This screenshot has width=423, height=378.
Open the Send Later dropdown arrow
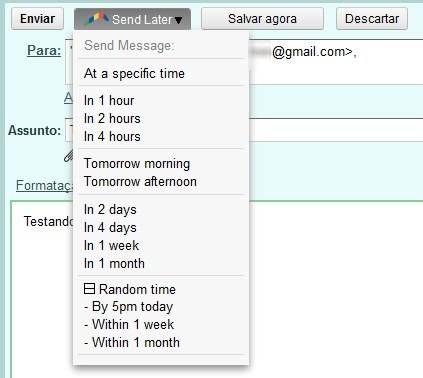pos(179,20)
